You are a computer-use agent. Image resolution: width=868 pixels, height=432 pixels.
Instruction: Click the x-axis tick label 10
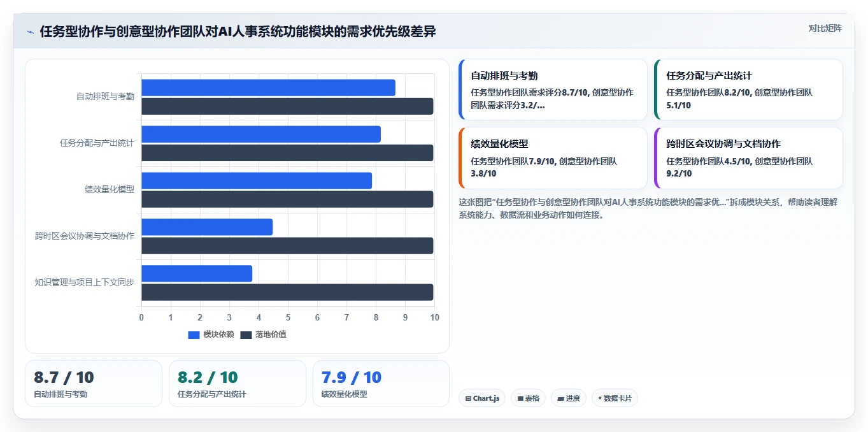point(435,317)
